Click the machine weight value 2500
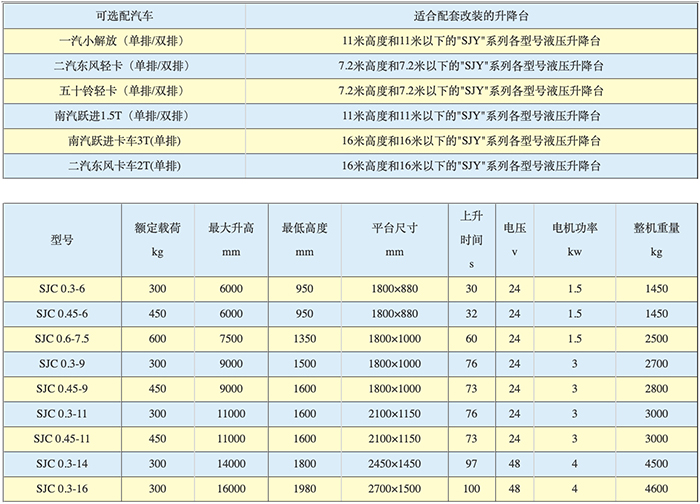Viewport: 700px width, 504px height. click(656, 339)
